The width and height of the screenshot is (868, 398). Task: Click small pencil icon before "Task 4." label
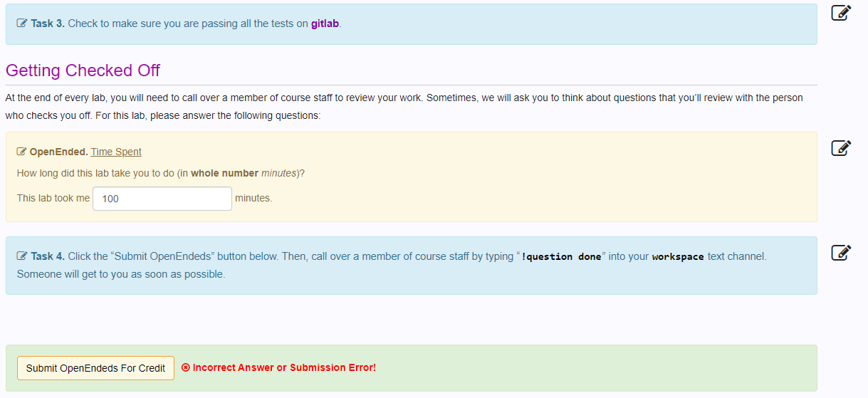(x=22, y=256)
